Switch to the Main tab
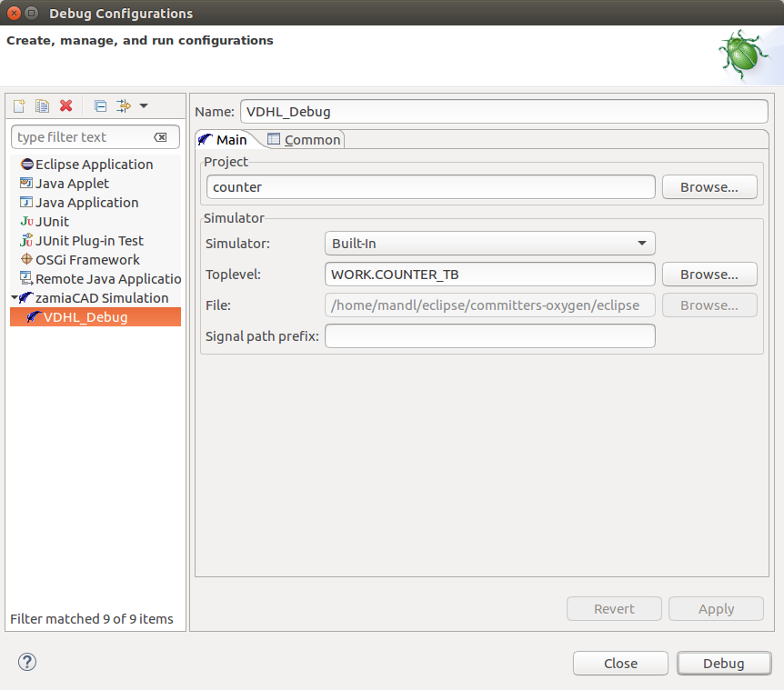Viewport: 784px width, 690px height. click(x=223, y=140)
